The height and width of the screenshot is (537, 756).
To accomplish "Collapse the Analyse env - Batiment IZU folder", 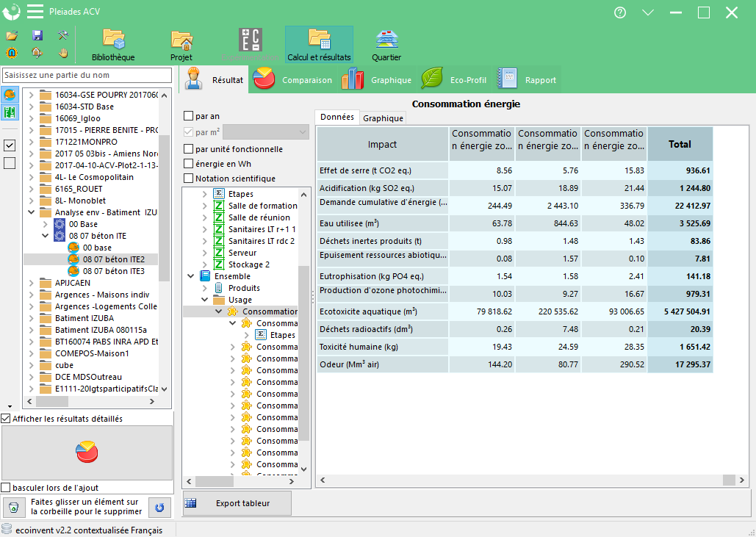I will tap(32, 212).
